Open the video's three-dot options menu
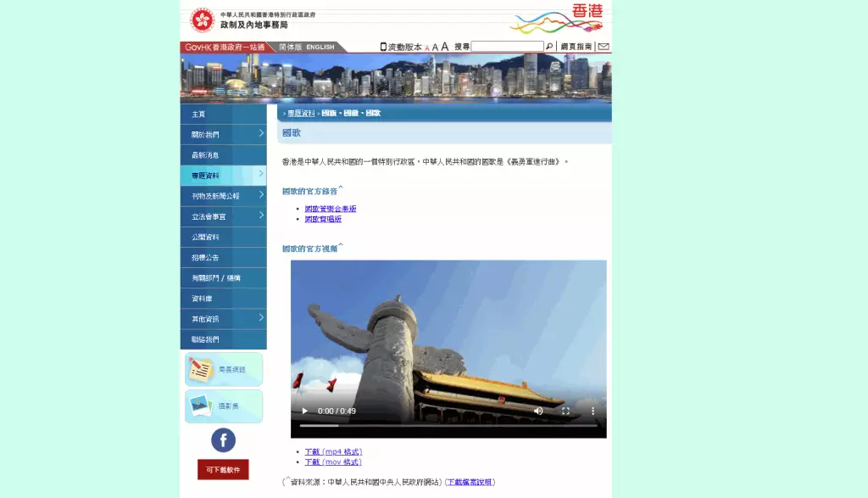Screen dimensions: 868x498 593,411
